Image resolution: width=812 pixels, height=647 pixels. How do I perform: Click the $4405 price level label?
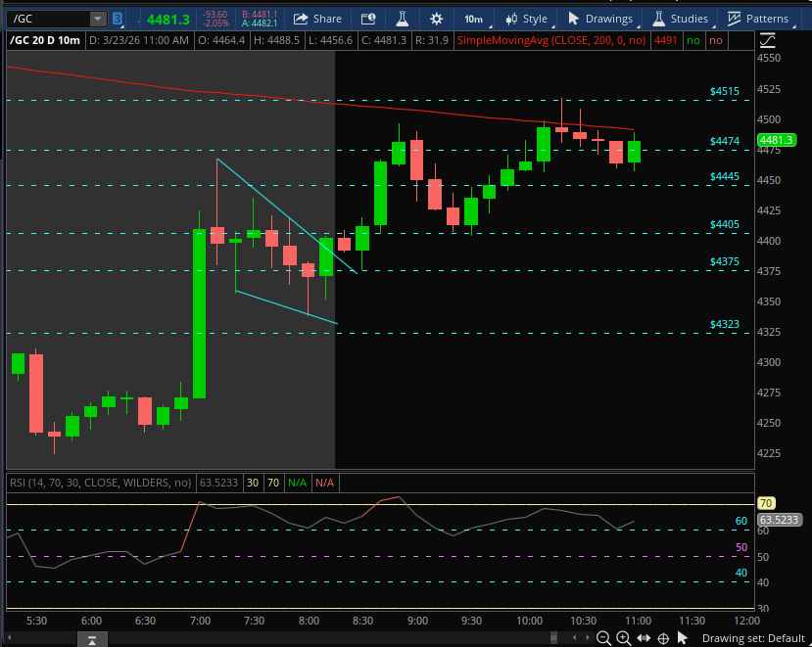point(725,224)
